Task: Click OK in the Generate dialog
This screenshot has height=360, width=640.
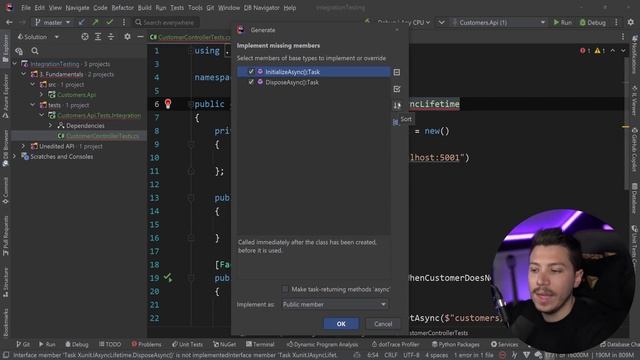Action: (341, 324)
